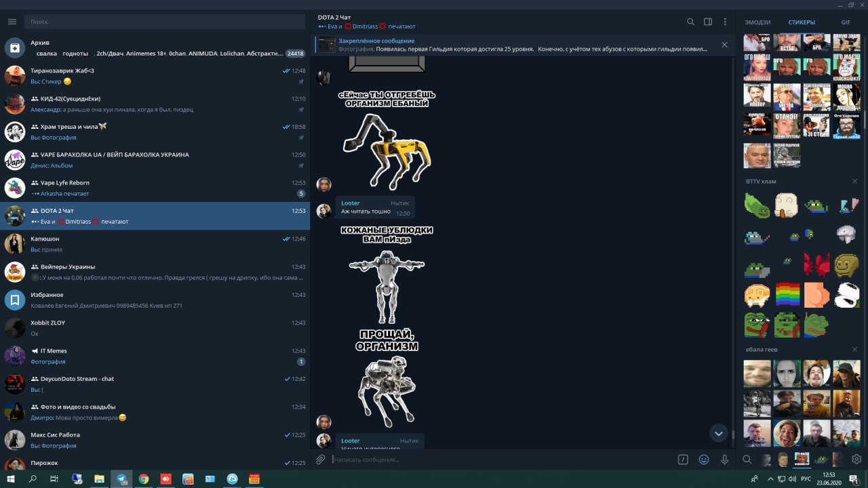Toggle the right side panel view
This screenshot has height=488, width=868.
pos(708,22)
